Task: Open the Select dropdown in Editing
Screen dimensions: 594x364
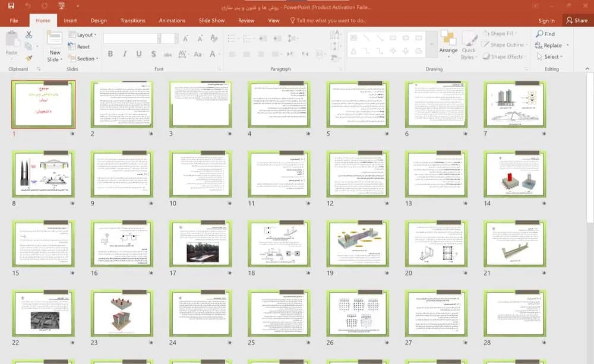Action: pos(550,56)
